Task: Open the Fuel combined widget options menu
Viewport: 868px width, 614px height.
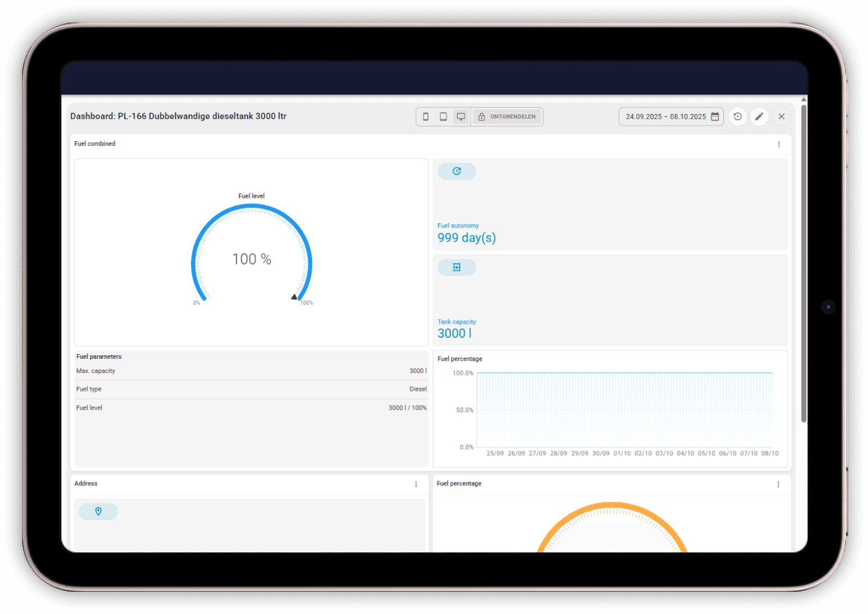Action: pos(779,144)
